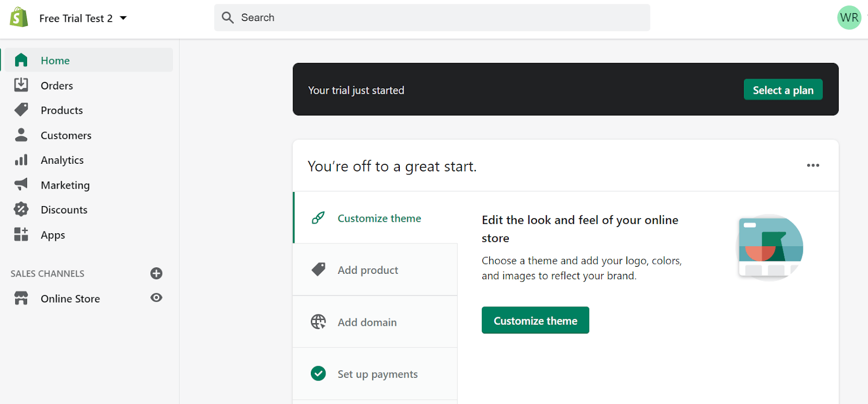Open the WR account avatar menu
The image size is (868, 404).
(x=849, y=18)
